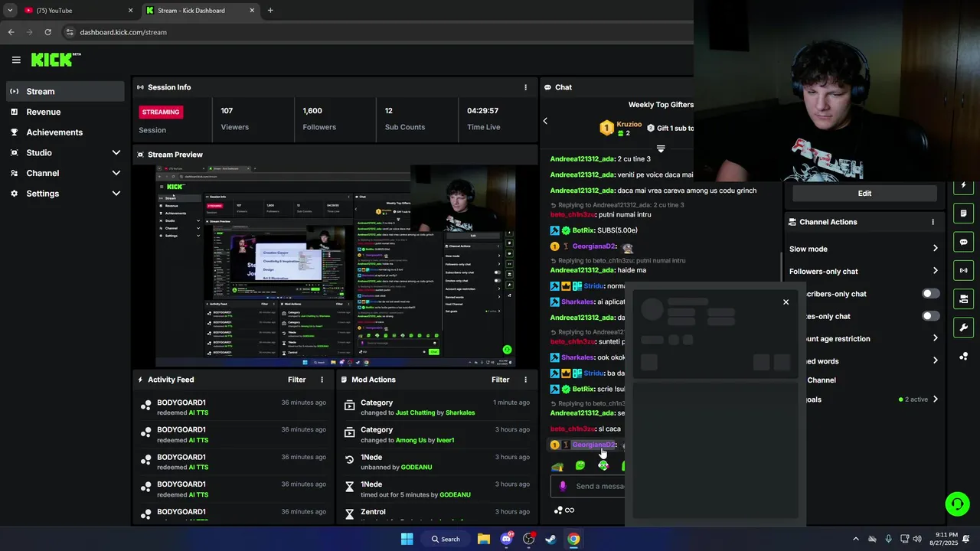Open Followers-only chat options arrow
The width and height of the screenshot is (980, 551).
click(x=935, y=271)
